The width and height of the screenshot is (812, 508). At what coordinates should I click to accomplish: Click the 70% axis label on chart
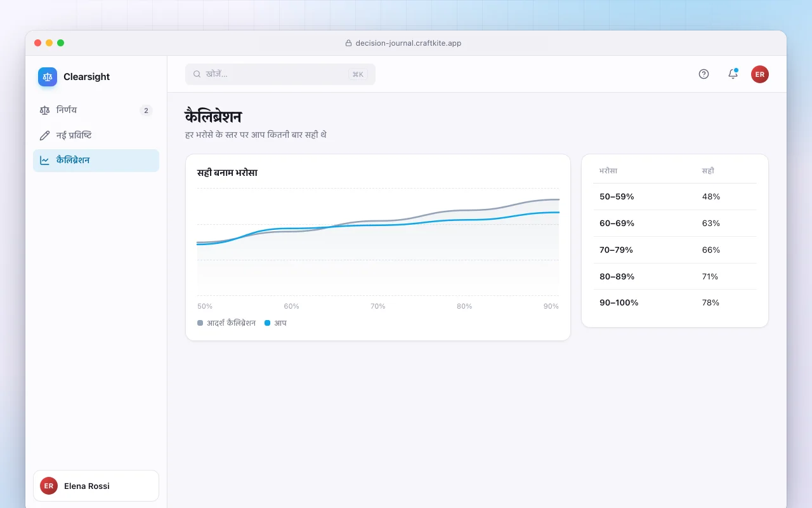pos(378,306)
